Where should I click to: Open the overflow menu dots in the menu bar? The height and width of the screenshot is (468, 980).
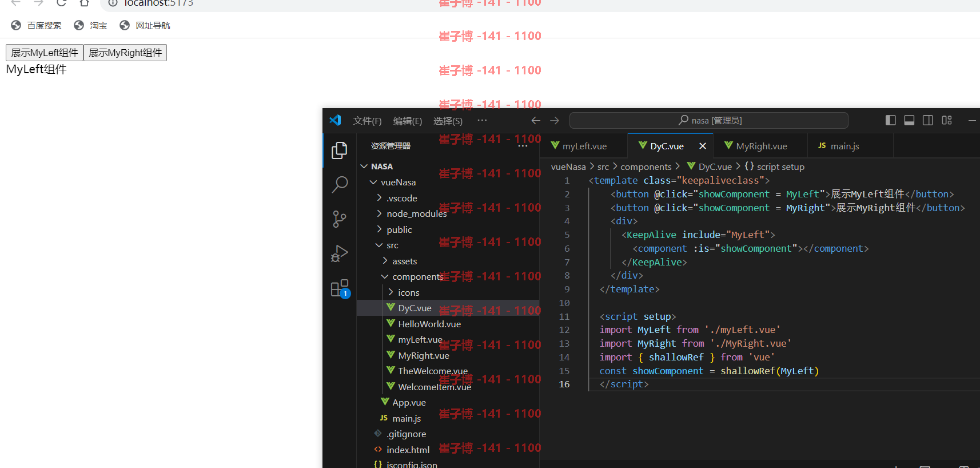tap(482, 120)
